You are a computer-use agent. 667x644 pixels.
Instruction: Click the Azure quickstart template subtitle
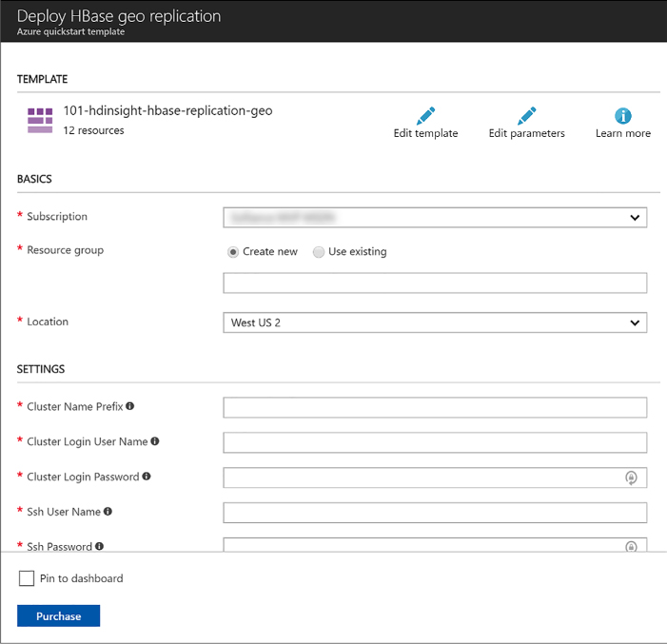pos(70,32)
